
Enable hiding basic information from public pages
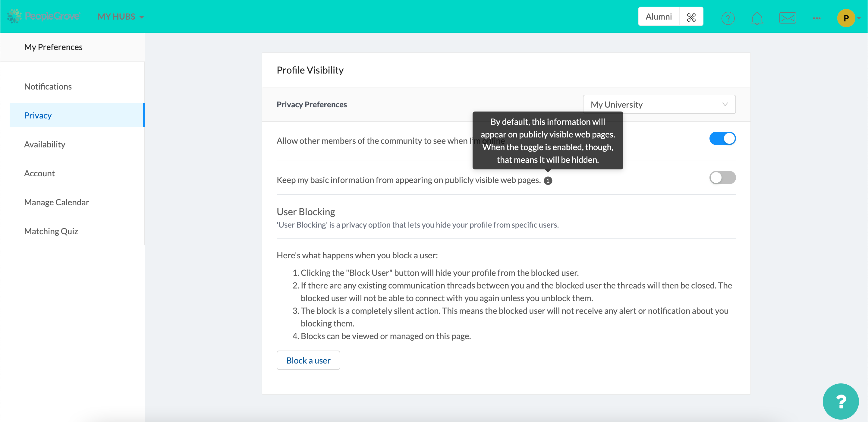click(722, 178)
